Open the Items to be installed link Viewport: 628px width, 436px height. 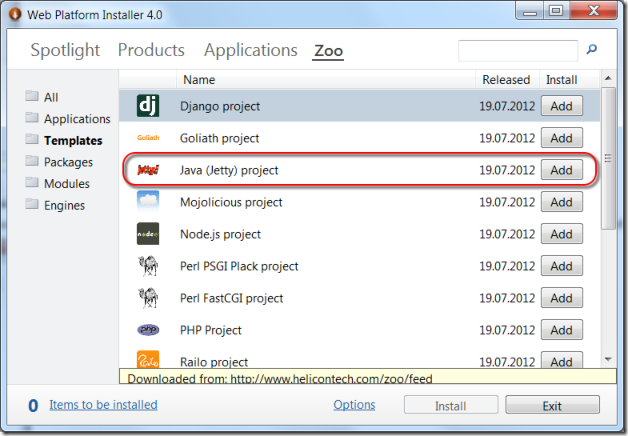[x=103, y=405]
